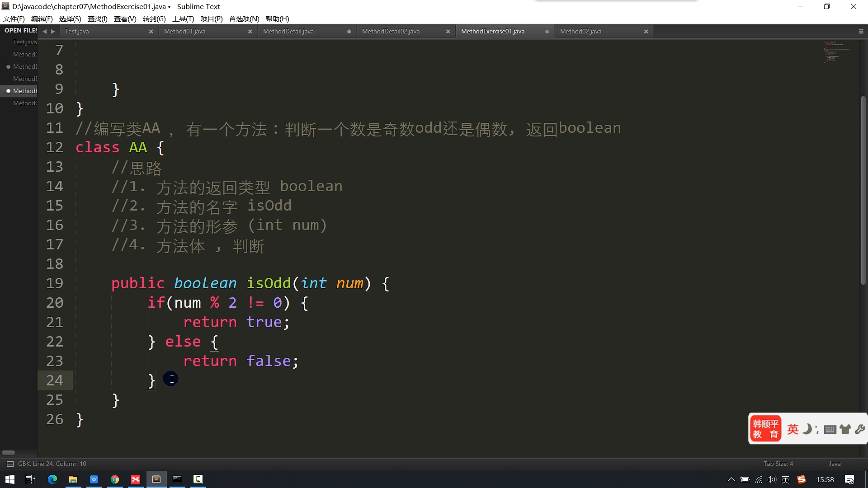868x488 pixels.
Task: Expand the tab list menu at tab bar end
Action: [861, 31]
